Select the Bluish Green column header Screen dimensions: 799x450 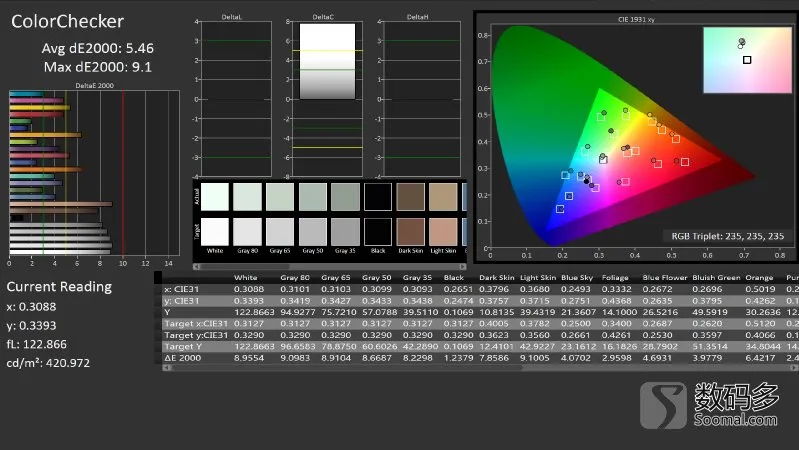pos(714,278)
